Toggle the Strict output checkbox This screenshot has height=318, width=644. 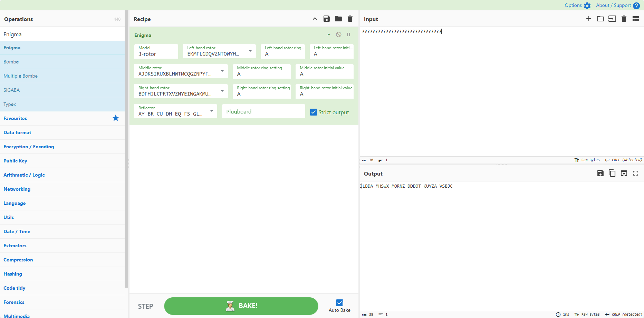[314, 112]
